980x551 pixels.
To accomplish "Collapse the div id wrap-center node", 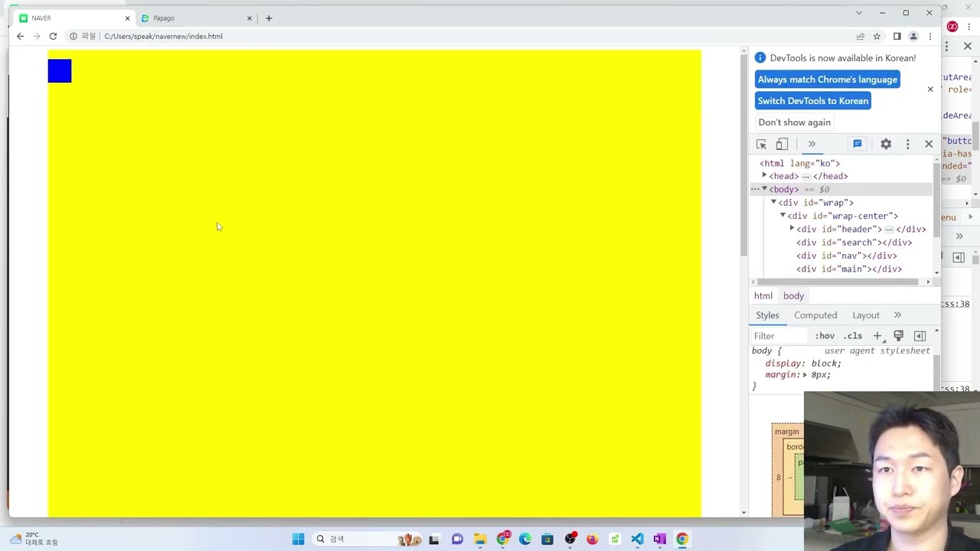I will pyautogui.click(x=782, y=216).
